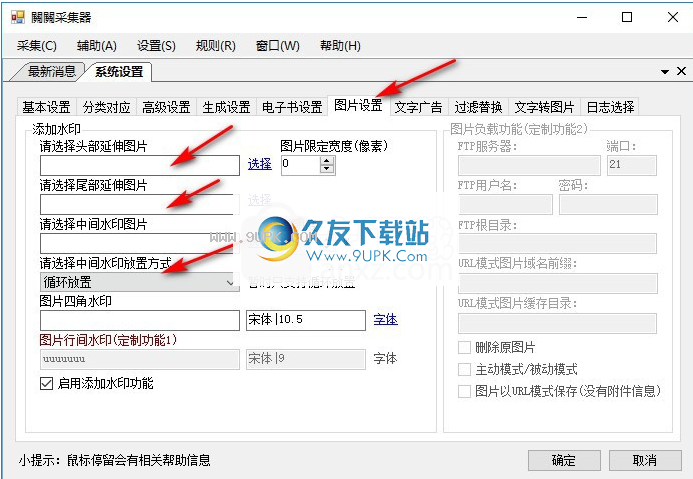Open the 规则(R) menu
693x479 pixels.
(x=216, y=46)
